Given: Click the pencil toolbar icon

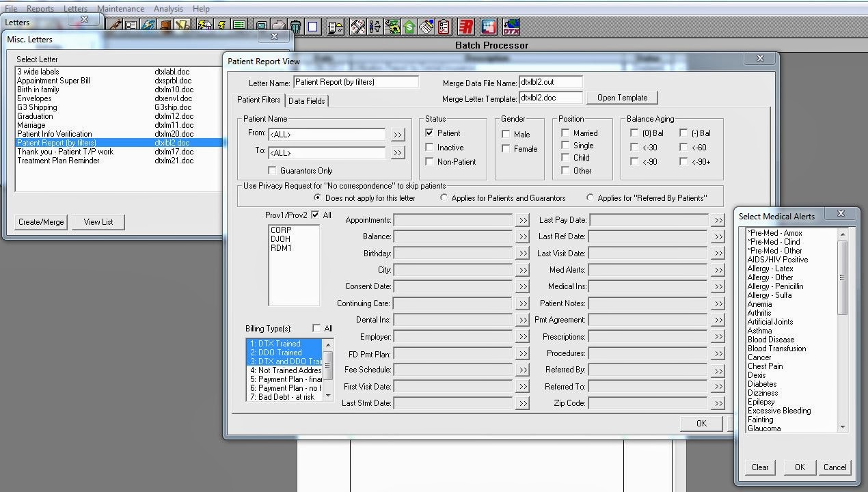Looking at the screenshot, I should tap(114, 25).
